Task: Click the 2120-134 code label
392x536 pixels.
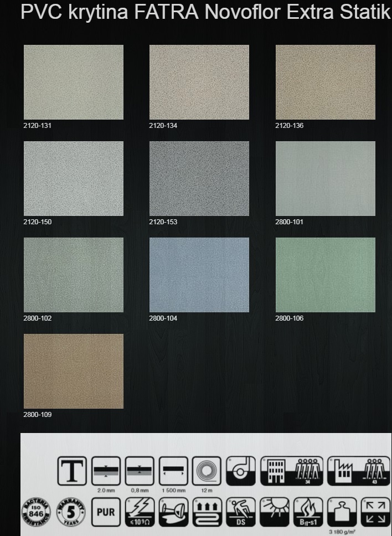Action: [163, 126]
